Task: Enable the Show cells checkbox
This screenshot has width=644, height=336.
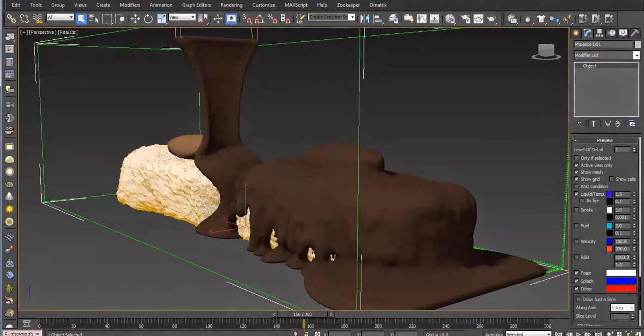Action: (x=611, y=179)
